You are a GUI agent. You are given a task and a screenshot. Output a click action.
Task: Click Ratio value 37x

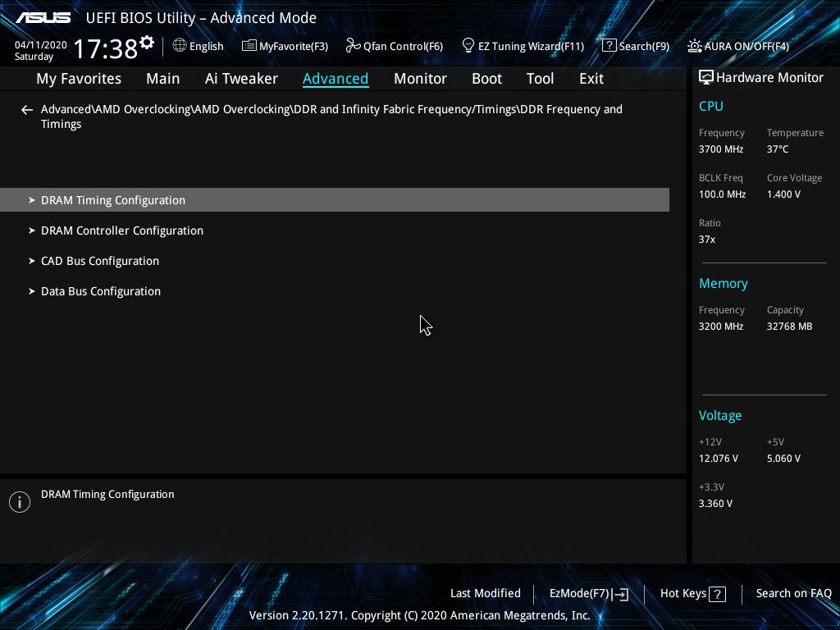pyautogui.click(x=706, y=239)
